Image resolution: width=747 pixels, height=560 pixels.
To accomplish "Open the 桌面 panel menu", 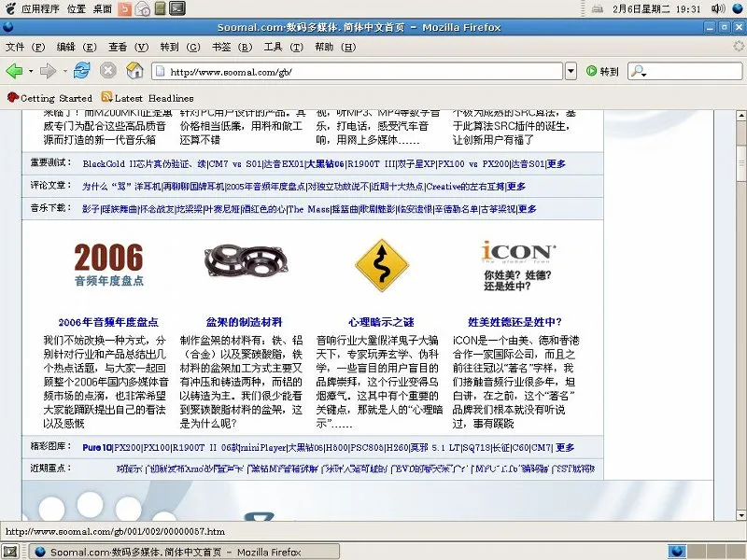I will (102, 8).
